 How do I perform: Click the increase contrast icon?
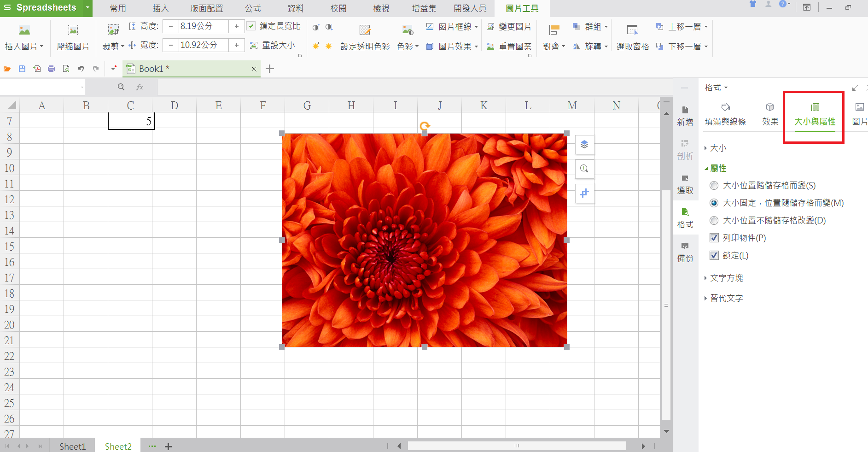click(316, 27)
